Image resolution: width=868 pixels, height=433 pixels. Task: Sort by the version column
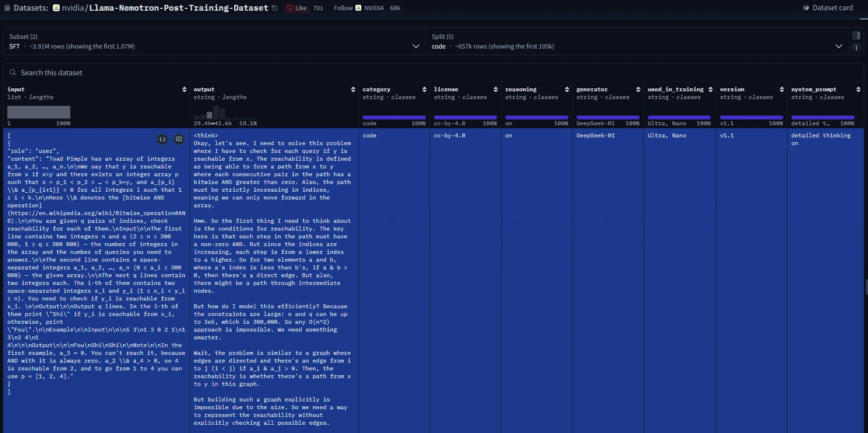click(x=782, y=90)
